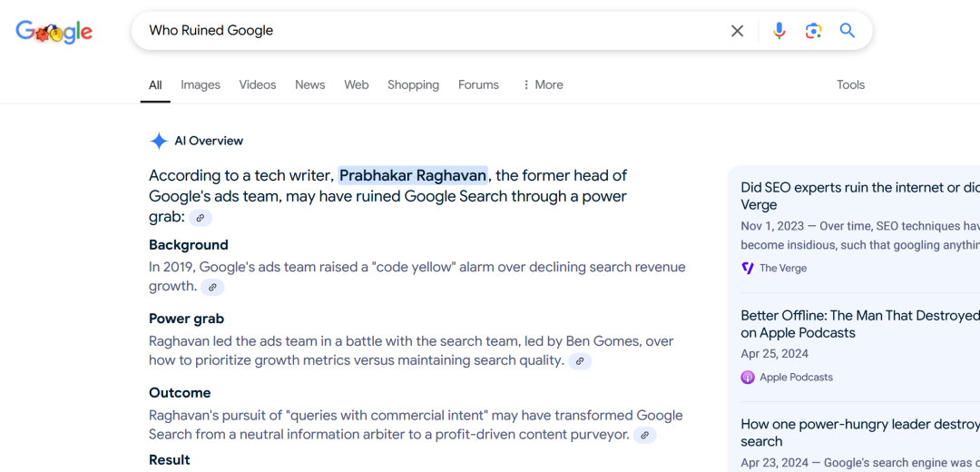Viewport: 980px width, 472px height.
Task: Open source link icon in Power grab section
Action: [580, 361]
